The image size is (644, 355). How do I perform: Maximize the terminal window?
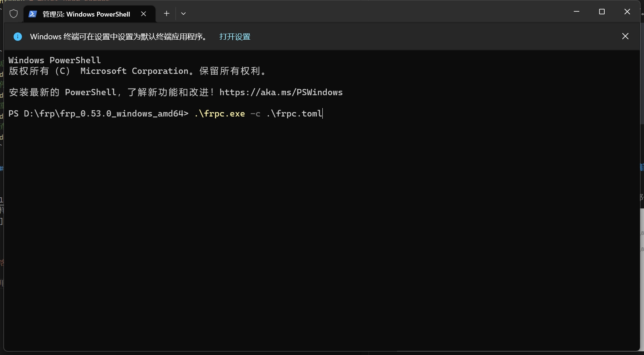[602, 12]
